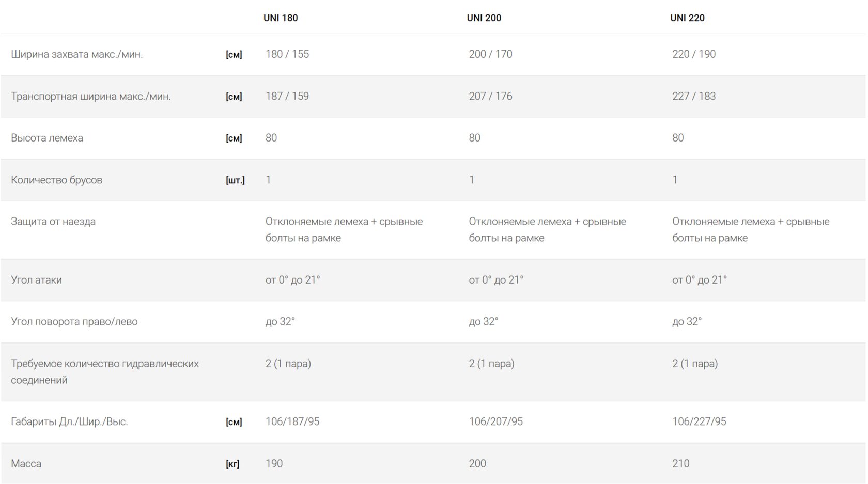
Task: Click the UNI 180 column header
Action: (x=281, y=18)
